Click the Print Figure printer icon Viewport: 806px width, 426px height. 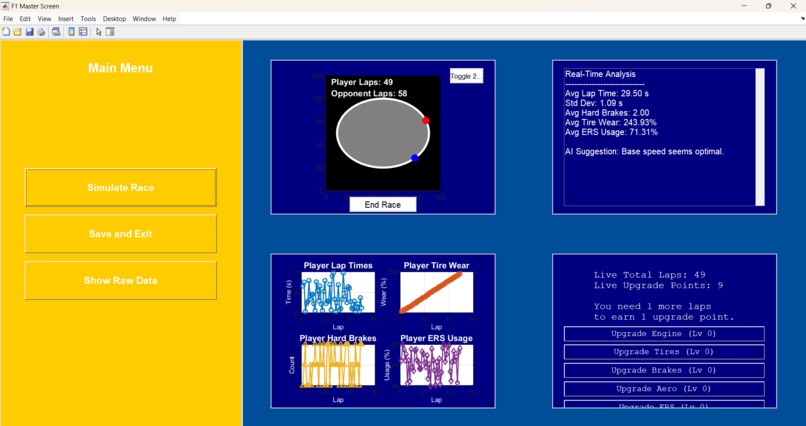pyautogui.click(x=41, y=31)
